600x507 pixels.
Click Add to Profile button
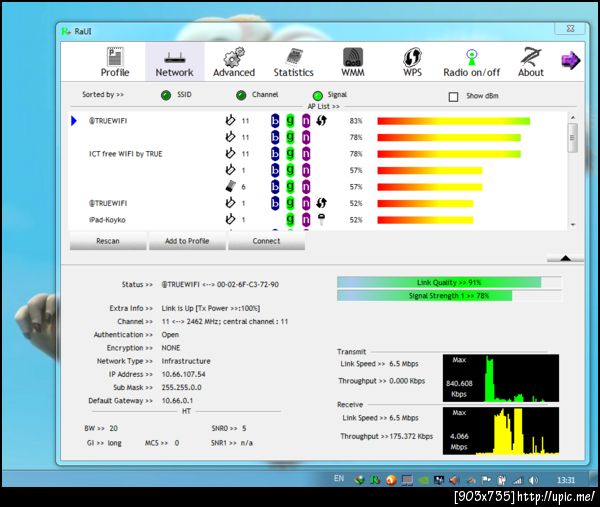click(187, 241)
